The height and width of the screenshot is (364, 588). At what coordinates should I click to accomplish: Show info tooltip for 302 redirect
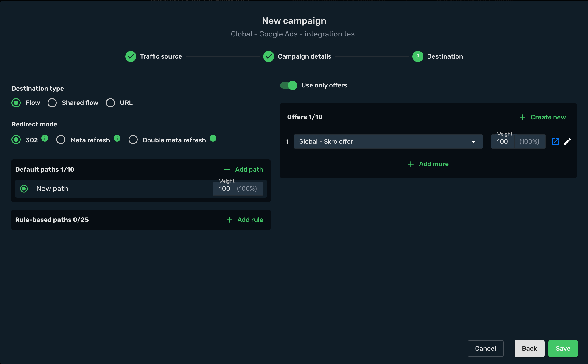click(x=45, y=138)
